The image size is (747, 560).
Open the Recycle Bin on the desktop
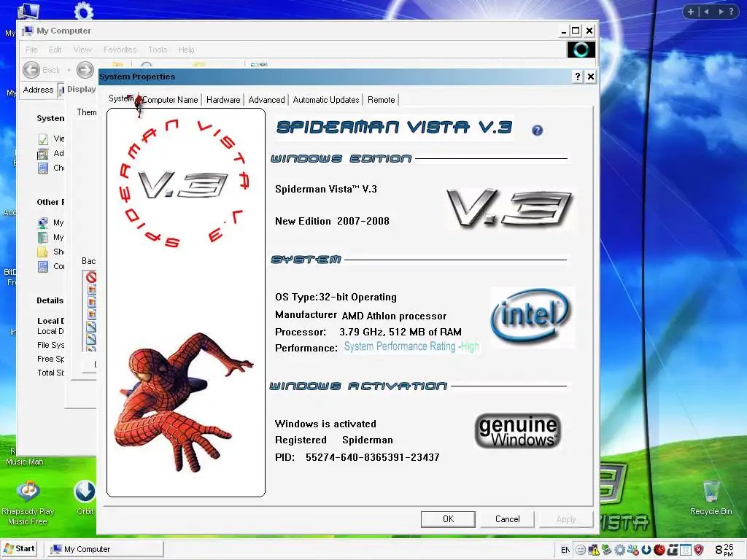click(711, 497)
